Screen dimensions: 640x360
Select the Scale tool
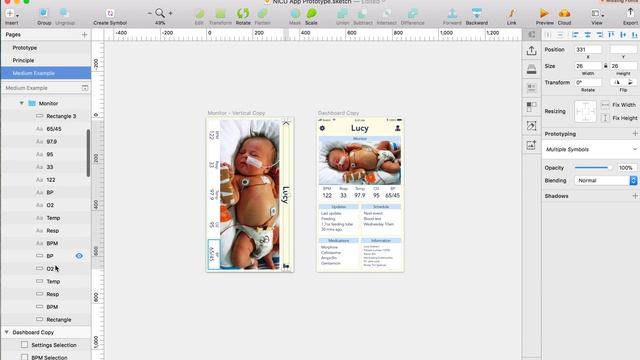click(311, 13)
